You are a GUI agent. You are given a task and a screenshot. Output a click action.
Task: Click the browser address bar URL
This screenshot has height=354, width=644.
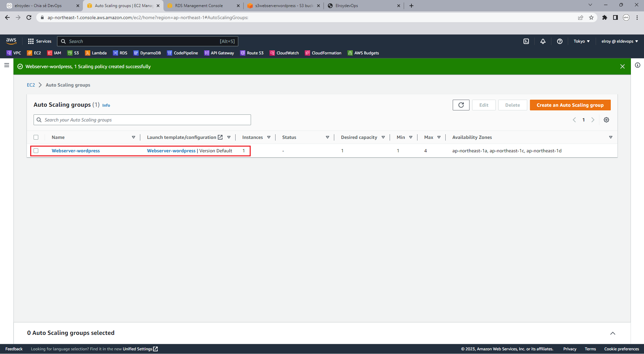point(148,17)
